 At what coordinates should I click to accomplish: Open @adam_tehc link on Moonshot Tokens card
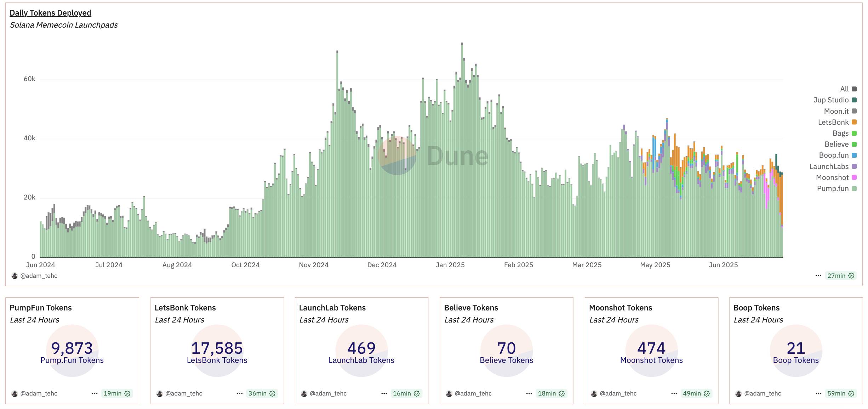pos(618,393)
